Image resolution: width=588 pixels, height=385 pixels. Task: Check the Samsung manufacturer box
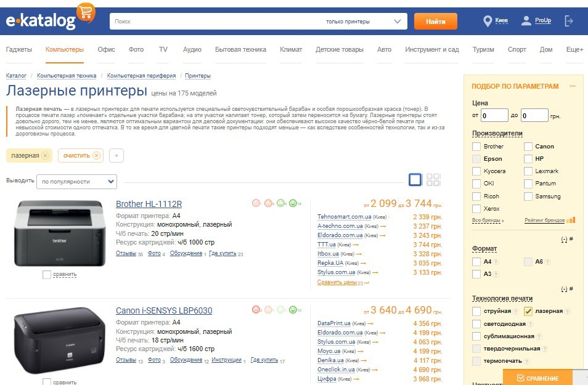click(x=528, y=196)
